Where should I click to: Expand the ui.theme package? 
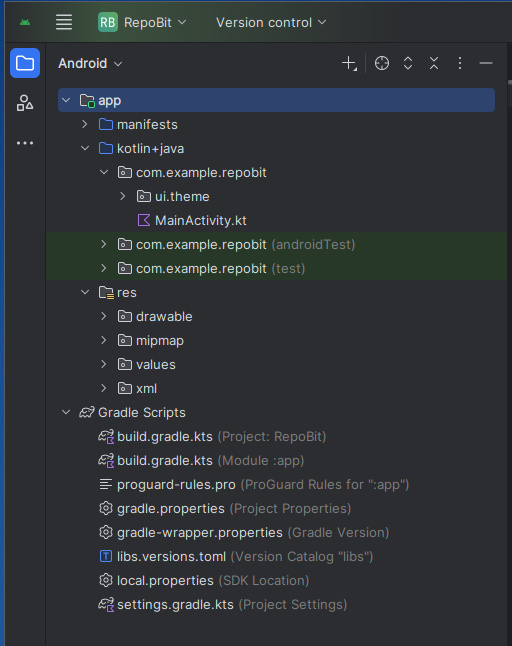[x=123, y=196]
